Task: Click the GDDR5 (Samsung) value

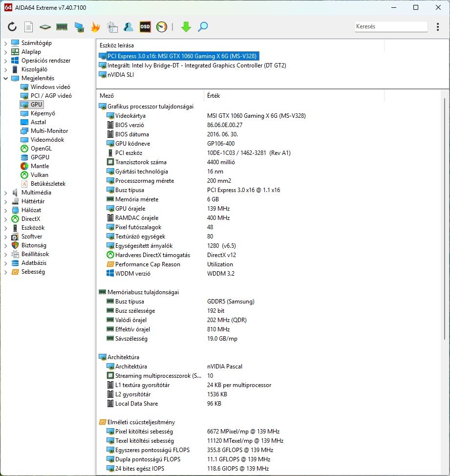Action: click(231, 302)
